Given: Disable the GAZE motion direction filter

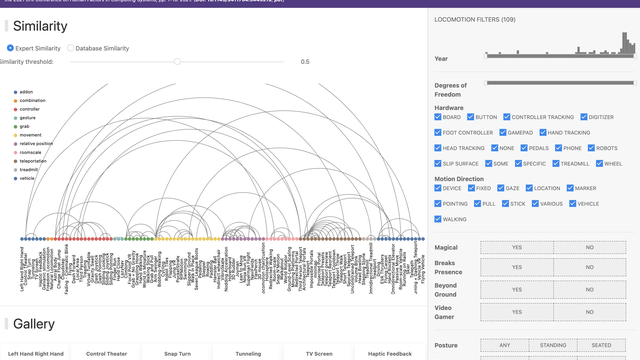Looking at the screenshot, I should point(501,188).
